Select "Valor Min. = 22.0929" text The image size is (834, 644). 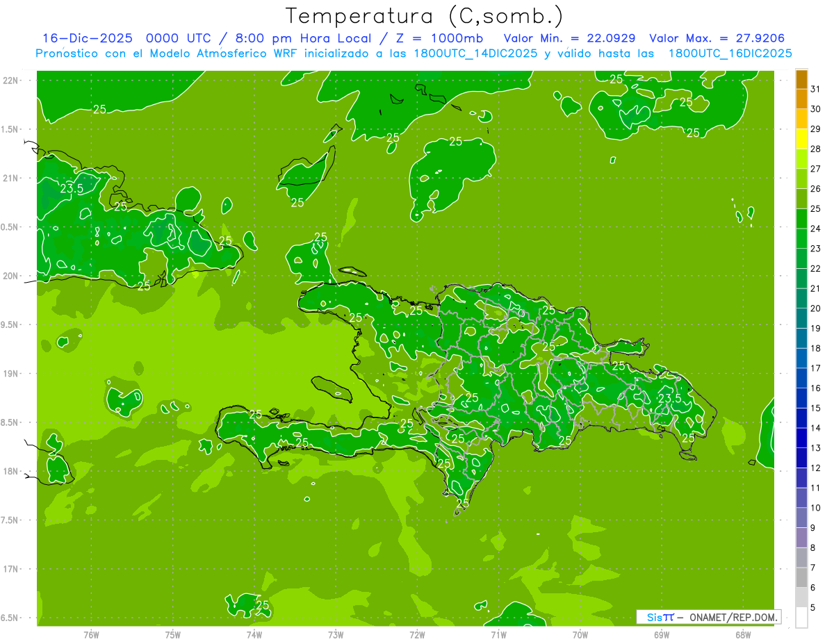(569, 38)
